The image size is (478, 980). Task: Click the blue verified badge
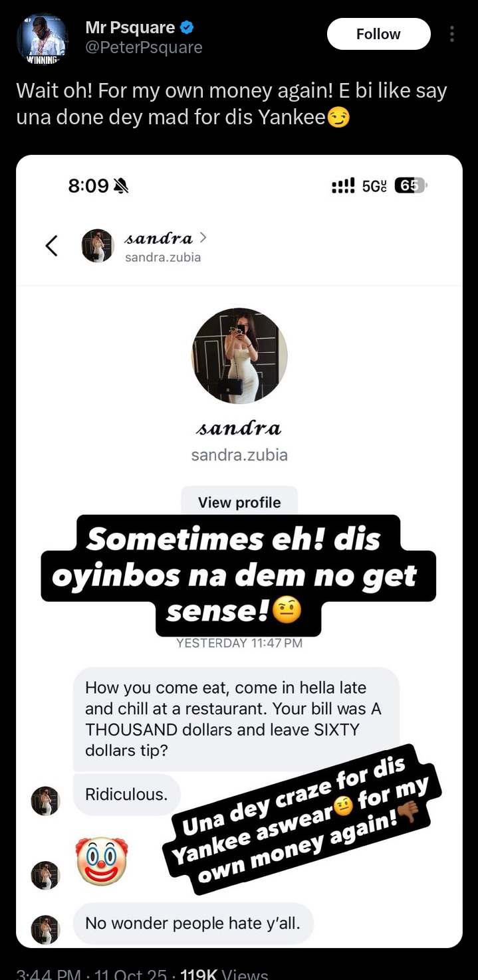[x=188, y=28]
